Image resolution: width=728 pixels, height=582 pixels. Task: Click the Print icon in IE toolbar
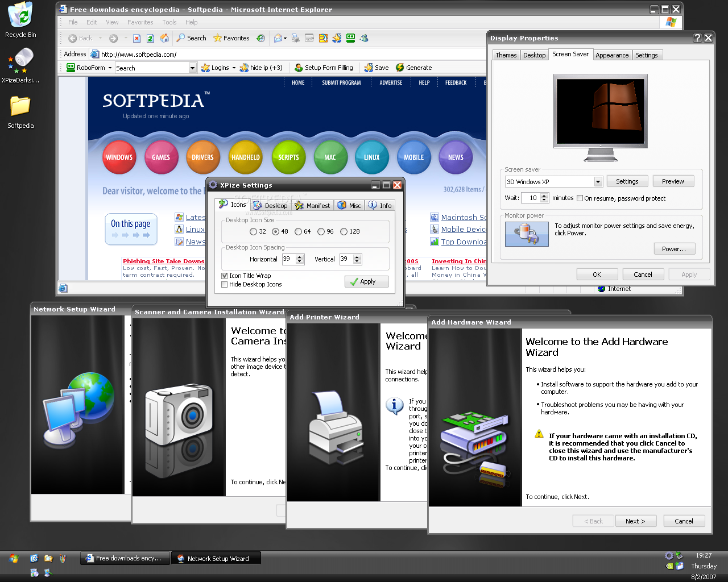click(x=295, y=38)
